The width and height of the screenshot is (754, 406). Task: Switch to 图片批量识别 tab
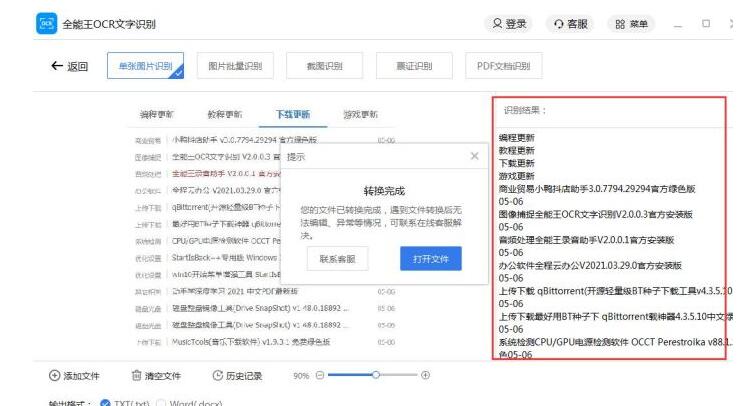tap(235, 65)
